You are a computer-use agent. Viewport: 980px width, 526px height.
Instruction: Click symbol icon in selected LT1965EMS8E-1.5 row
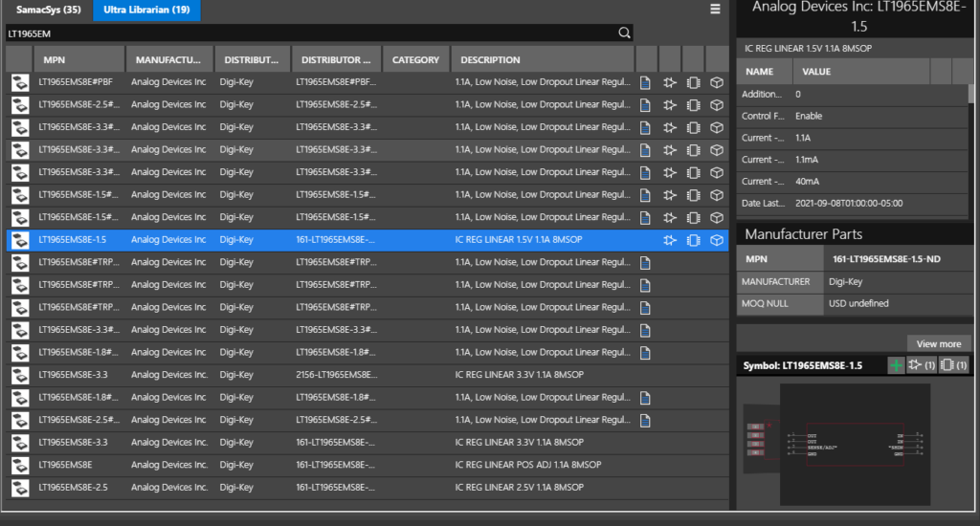point(669,240)
